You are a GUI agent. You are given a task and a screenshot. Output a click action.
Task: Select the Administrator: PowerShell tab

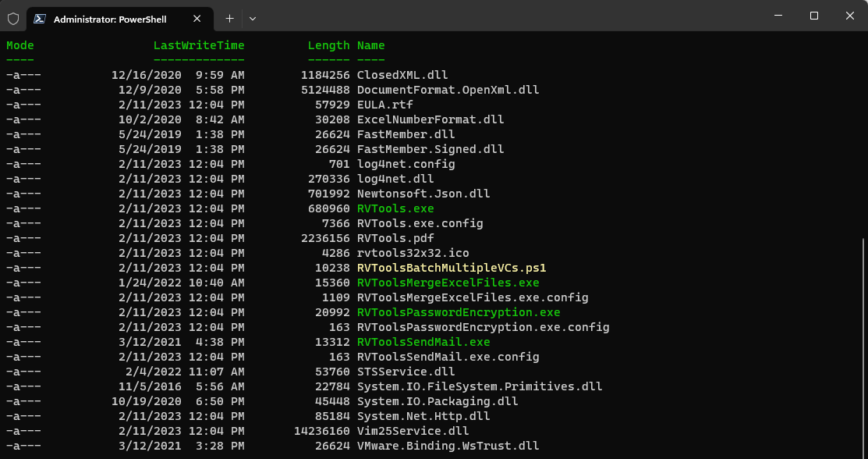[x=119, y=19]
